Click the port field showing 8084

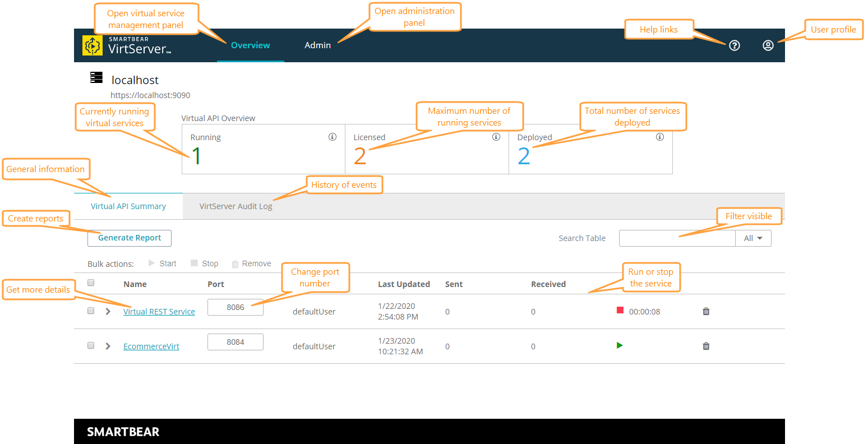point(236,342)
